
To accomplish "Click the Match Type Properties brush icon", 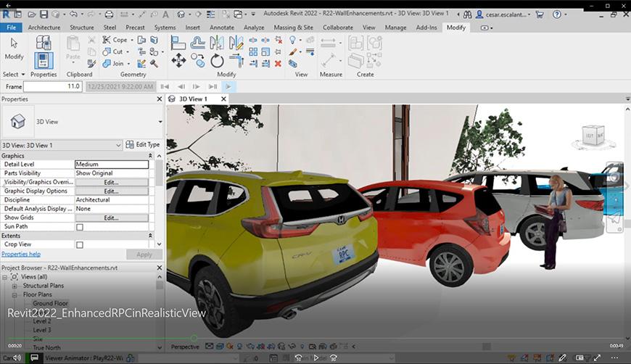I will (x=91, y=64).
